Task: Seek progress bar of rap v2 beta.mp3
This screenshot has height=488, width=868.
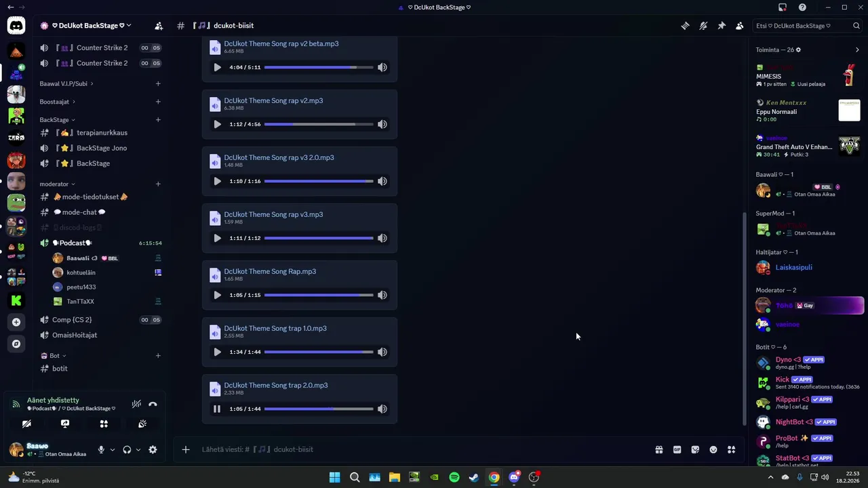Action: 319,67
